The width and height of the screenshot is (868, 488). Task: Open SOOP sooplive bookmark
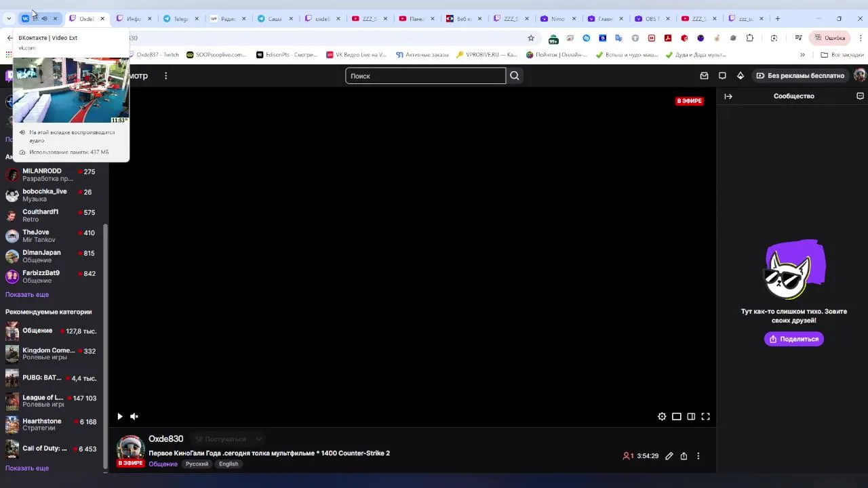pyautogui.click(x=216, y=55)
